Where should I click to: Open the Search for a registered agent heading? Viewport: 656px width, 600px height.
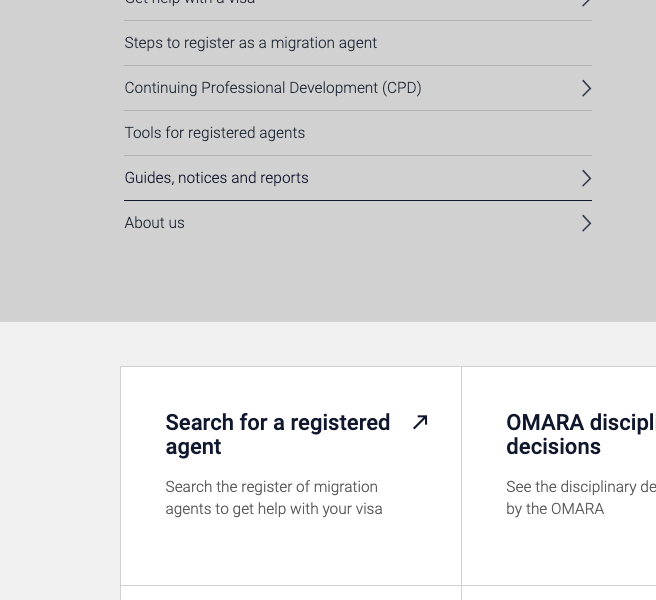277,434
